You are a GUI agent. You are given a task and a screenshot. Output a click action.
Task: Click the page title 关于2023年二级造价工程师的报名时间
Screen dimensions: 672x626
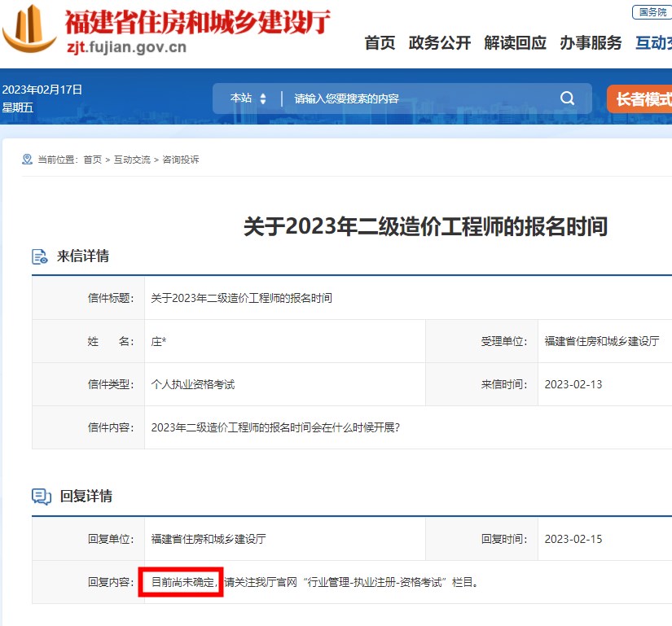[x=425, y=226]
